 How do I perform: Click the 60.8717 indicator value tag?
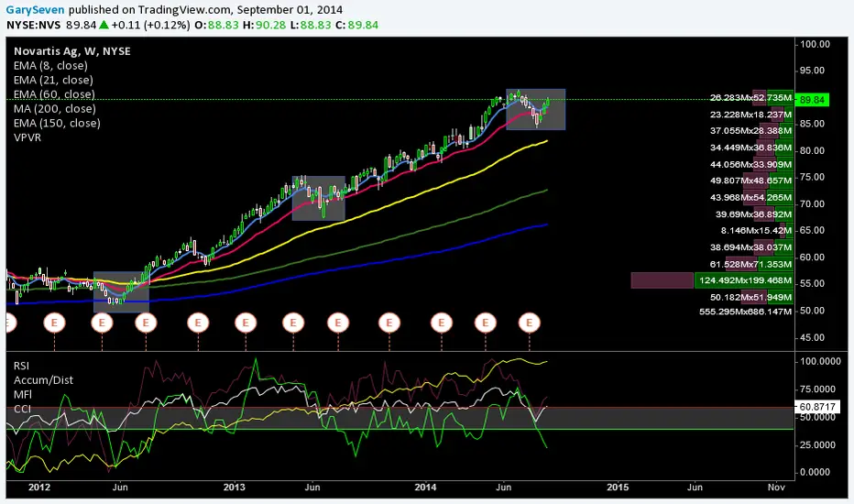tap(817, 407)
